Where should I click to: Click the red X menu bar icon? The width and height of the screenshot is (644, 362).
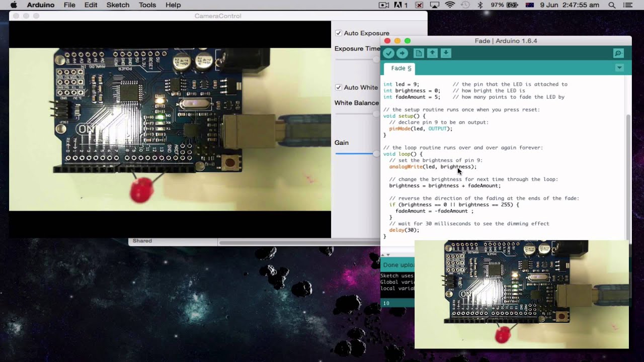click(419, 5)
